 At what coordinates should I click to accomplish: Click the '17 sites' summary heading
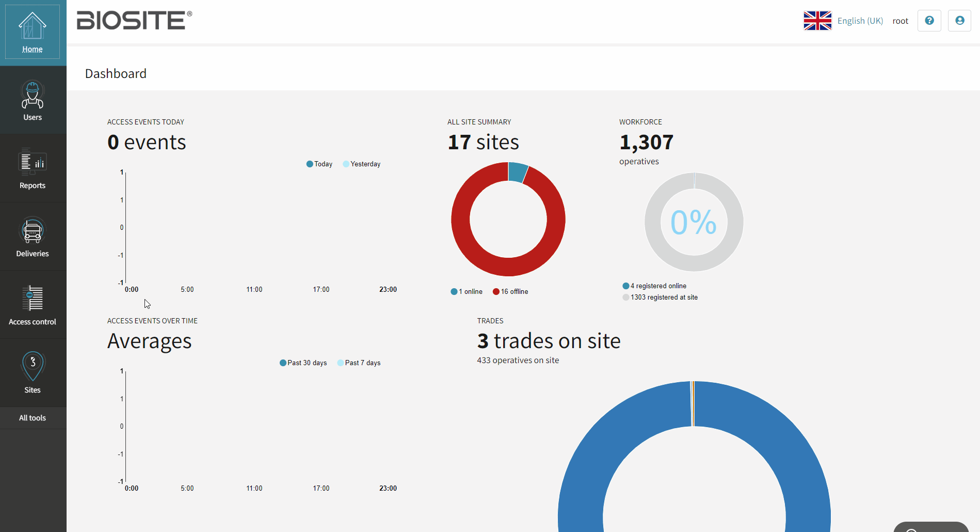483,142
